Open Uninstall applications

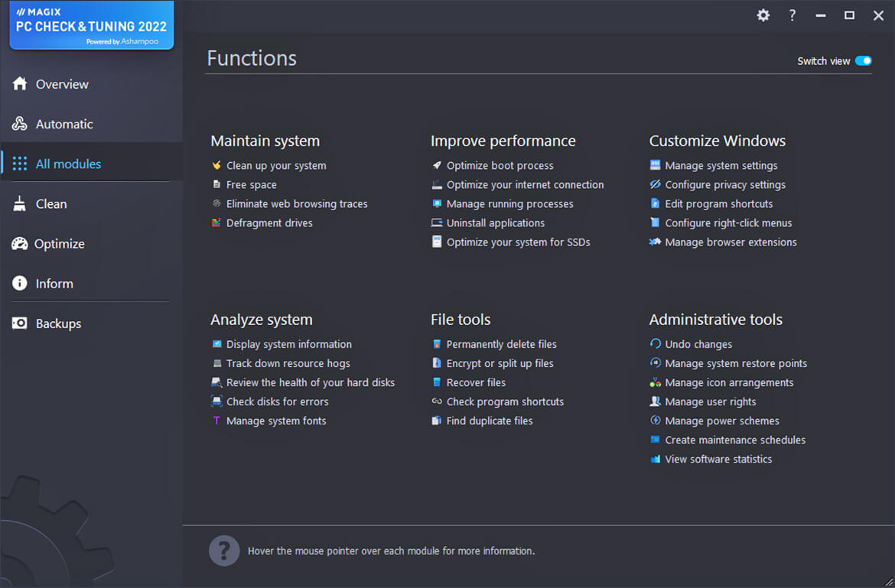pyautogui.click(x=495, y=223)
